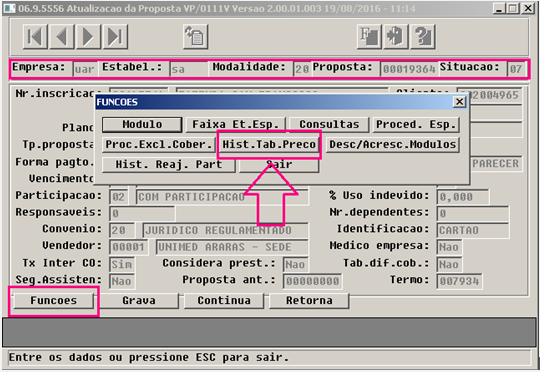
Task: Click the Funcoes button at bottom
Action: 54,301
